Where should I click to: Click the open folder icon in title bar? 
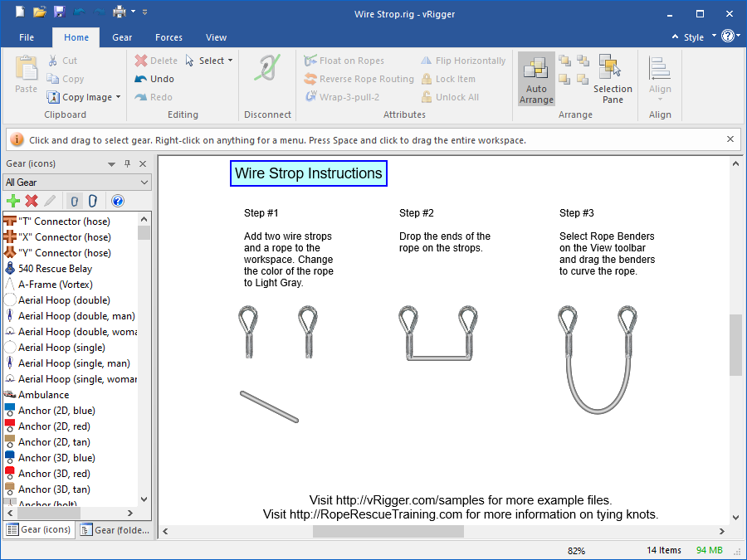tap(39, 12)
